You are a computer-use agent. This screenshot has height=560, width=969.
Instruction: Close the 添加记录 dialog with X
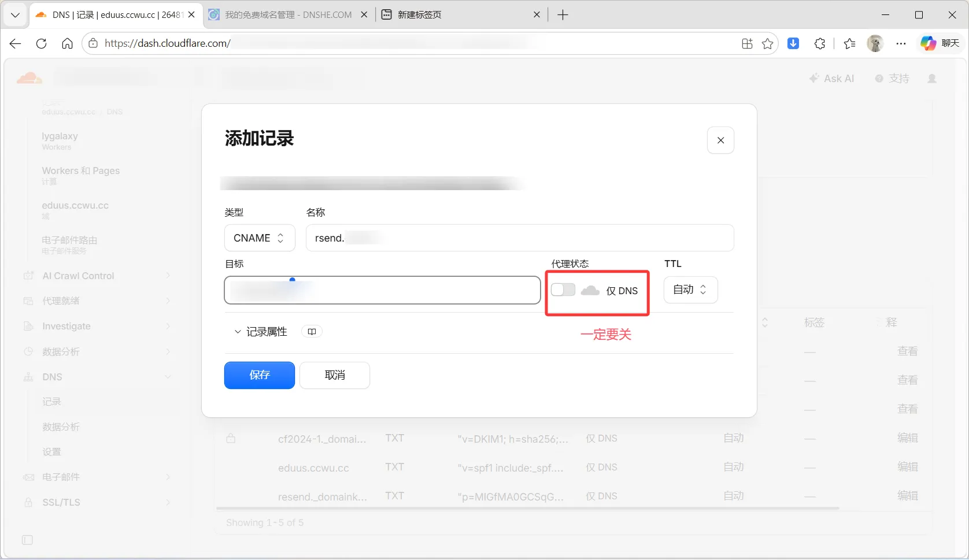point(720,140)
